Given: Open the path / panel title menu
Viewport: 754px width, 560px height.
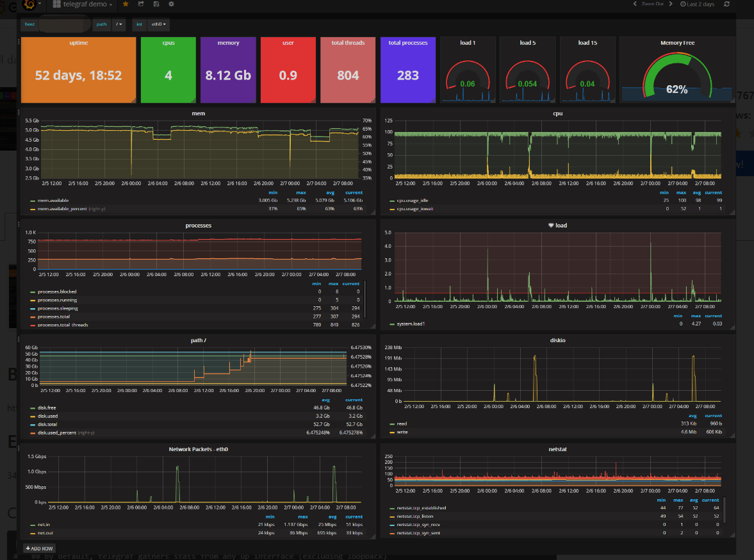Looking at the screenshot, I should click(x=198, y=340).
